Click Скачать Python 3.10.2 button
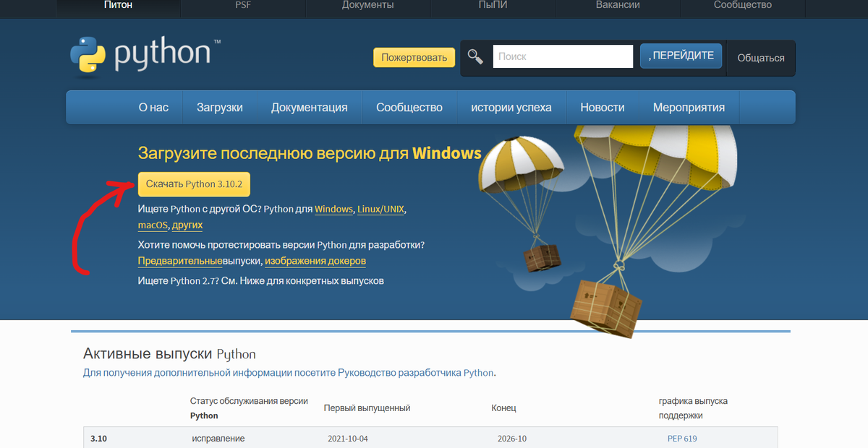Screen dimensions: 868x448 (194, 184)
